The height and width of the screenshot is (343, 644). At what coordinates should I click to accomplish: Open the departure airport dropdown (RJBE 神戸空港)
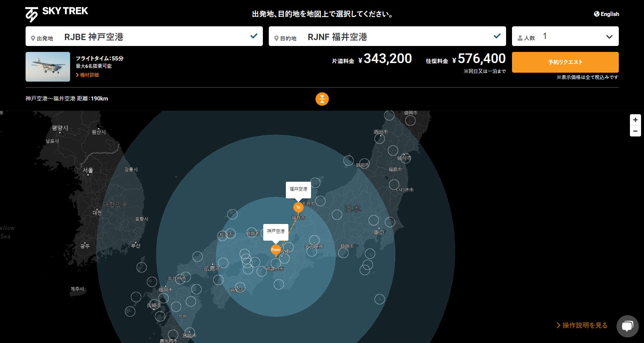[x=144, y=36]
